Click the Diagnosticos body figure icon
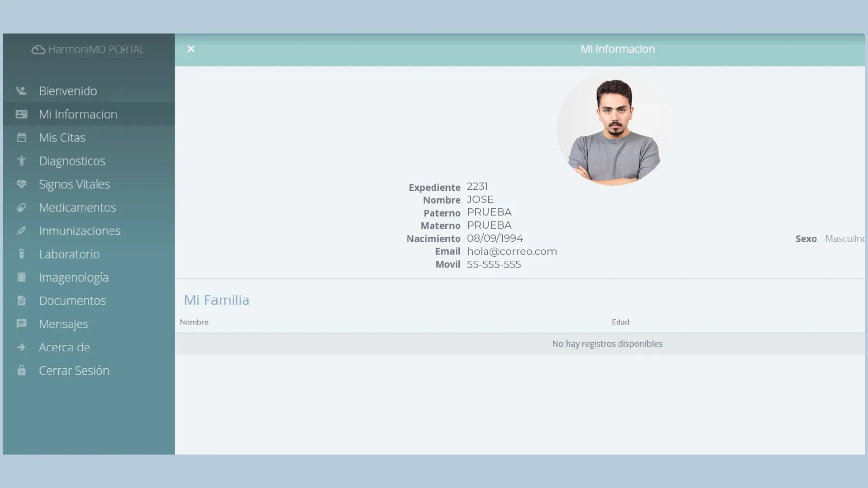Screen dimensions: 868x488 tap(21, 161)
